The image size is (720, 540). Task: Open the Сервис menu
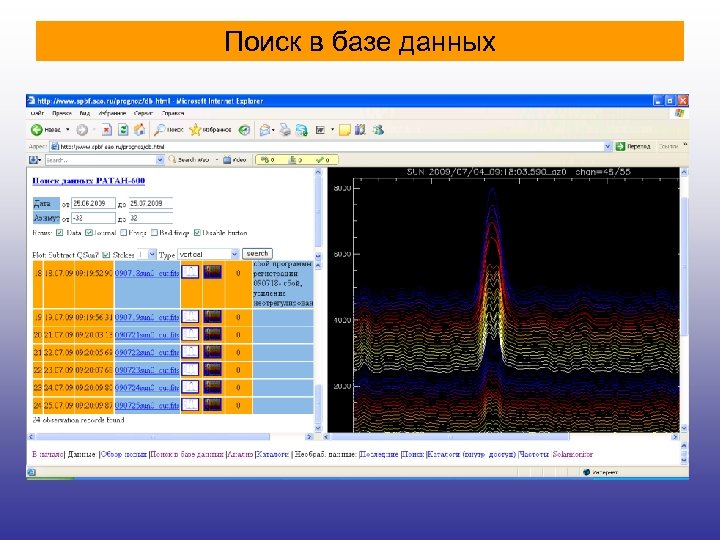pos(143,113)
